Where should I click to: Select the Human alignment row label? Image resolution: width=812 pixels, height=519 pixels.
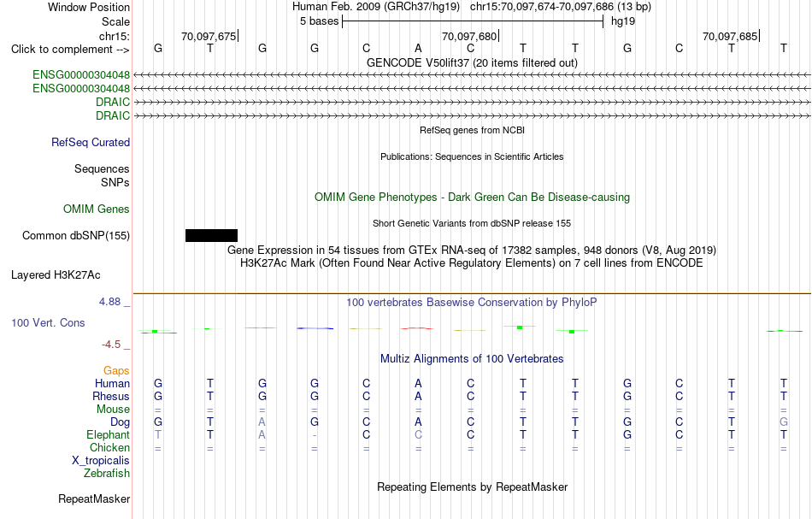(112, 383)
